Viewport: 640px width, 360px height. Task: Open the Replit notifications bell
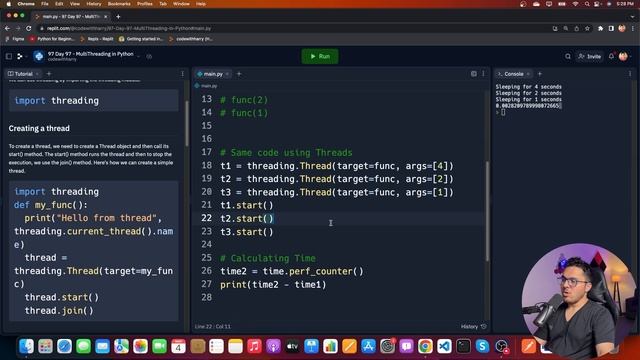point(611,56)
